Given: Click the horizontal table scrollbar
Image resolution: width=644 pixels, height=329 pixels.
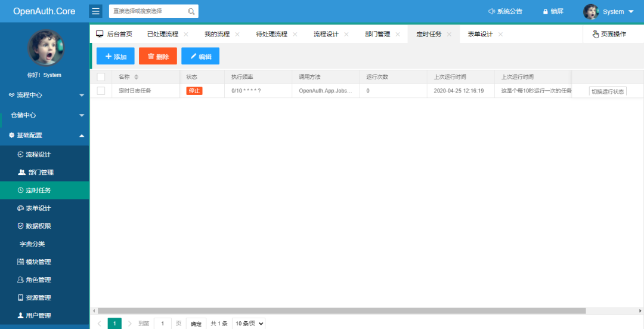Looking at the screenshot, I should (341, 311).
